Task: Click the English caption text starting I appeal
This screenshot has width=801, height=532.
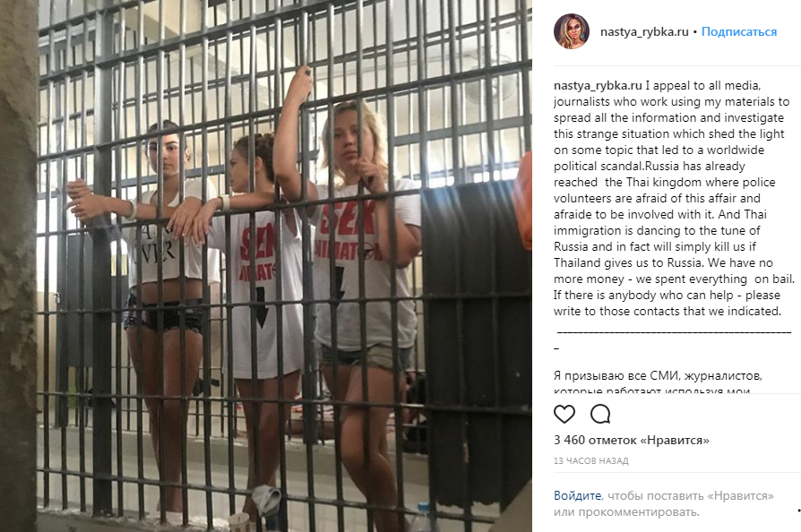Action: tap(674, 198)
